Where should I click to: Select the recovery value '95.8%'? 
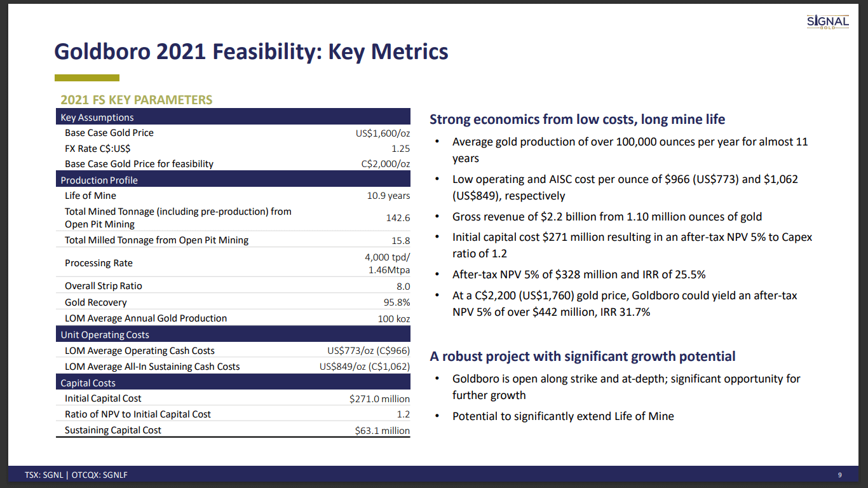[396, 302]
